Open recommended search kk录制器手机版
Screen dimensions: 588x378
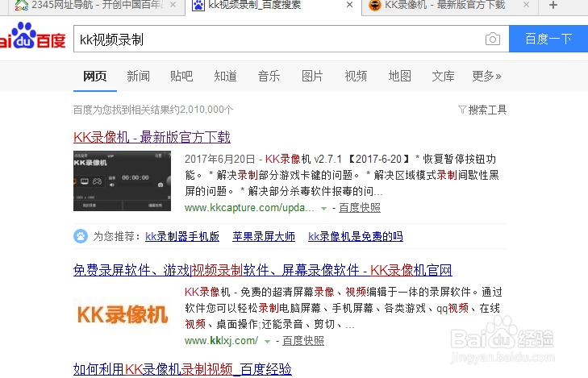[x=182, y=236]
